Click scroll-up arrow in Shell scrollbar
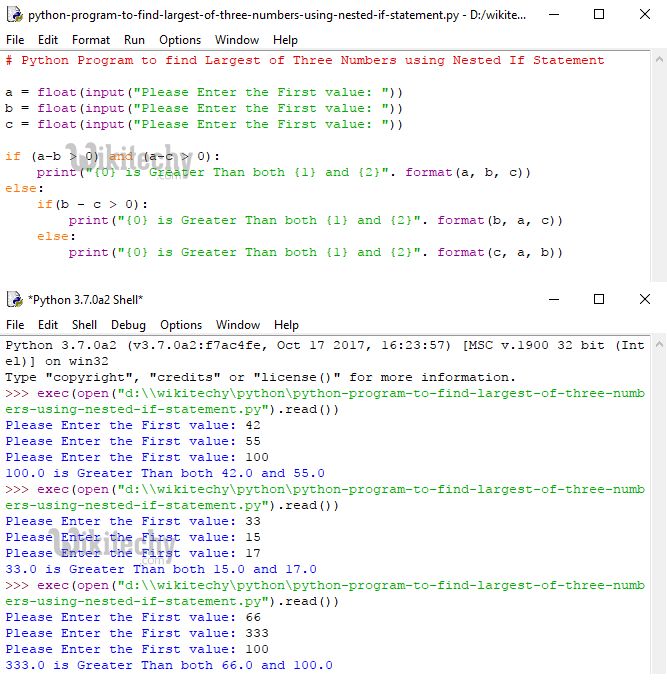667x686 pixels. pos(659,345)
